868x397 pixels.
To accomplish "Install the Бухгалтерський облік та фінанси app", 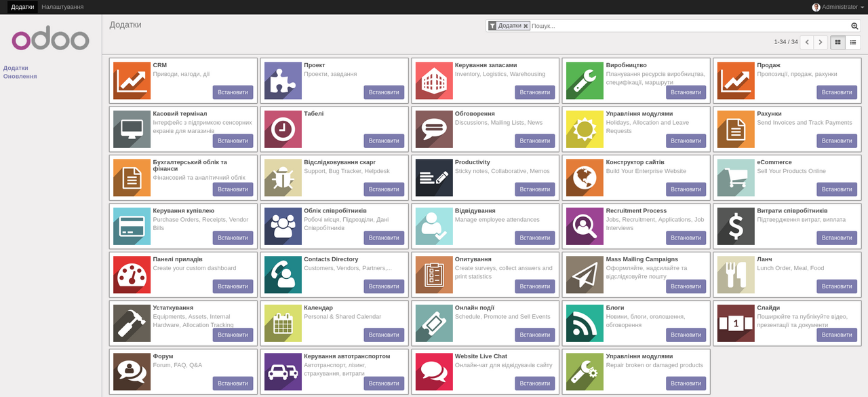I will pyautogui.click(x=233, y=189).
